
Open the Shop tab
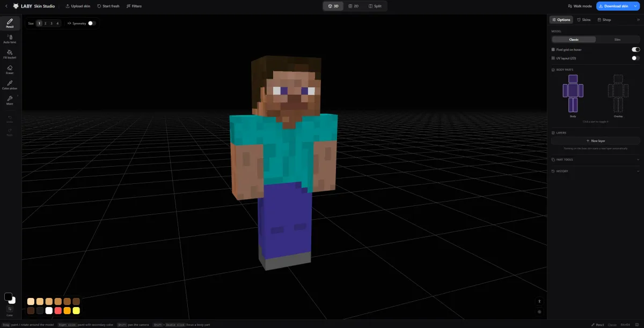point(604,20)
